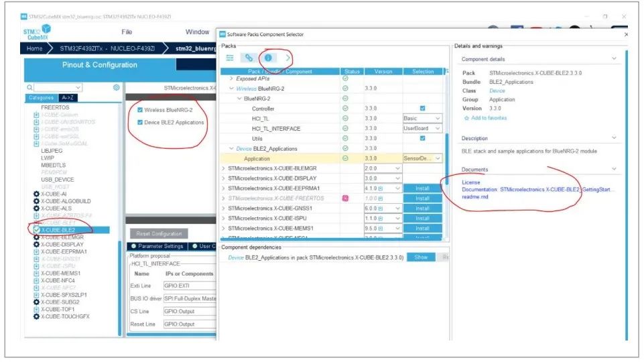Click the Show dependencies button

coord(421,257)
